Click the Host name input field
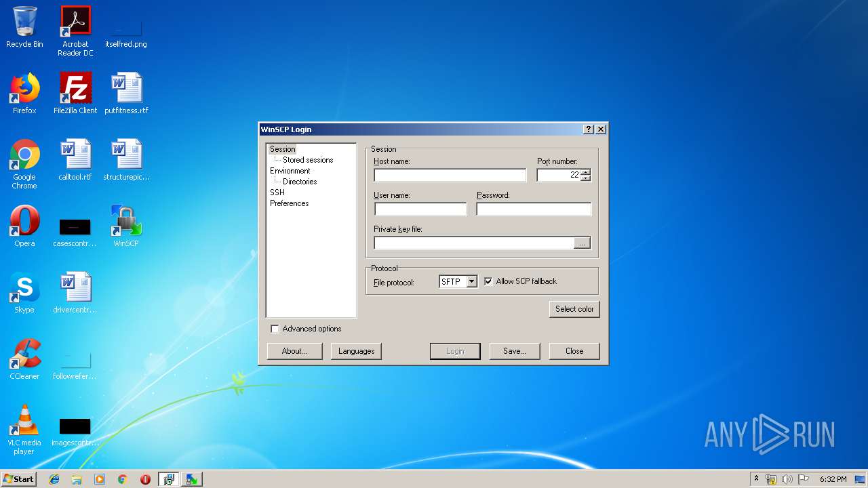The image size is (868, 488). click(450, 175)
